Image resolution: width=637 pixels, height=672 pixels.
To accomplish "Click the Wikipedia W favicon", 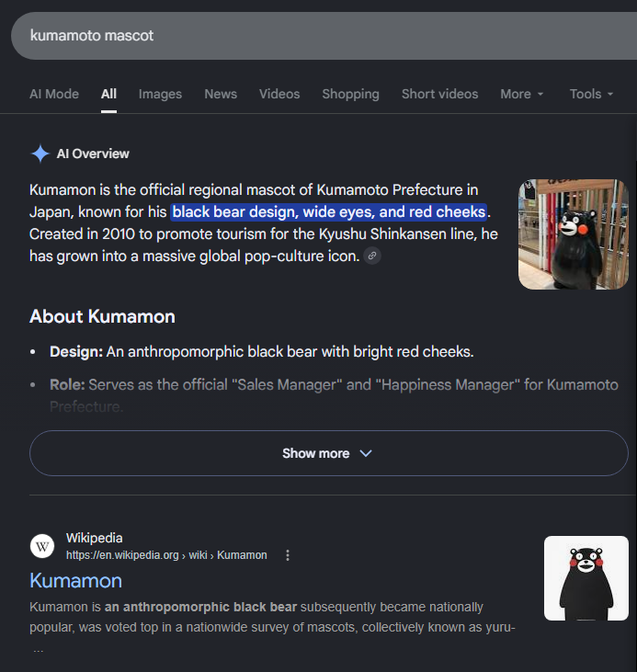I will [42, 546].
